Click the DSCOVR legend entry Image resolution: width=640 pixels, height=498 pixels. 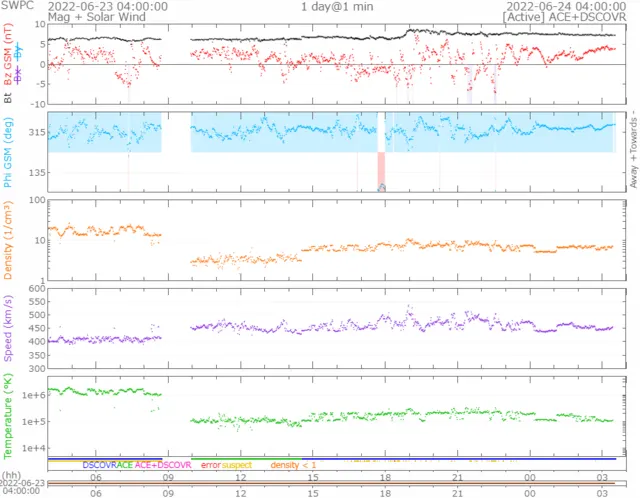click(99, 466)
